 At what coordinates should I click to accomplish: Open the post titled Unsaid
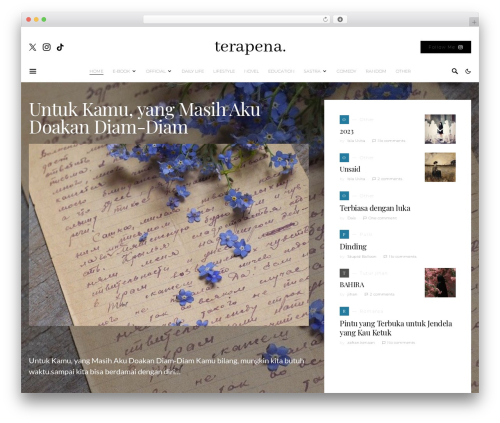[350, 169]
